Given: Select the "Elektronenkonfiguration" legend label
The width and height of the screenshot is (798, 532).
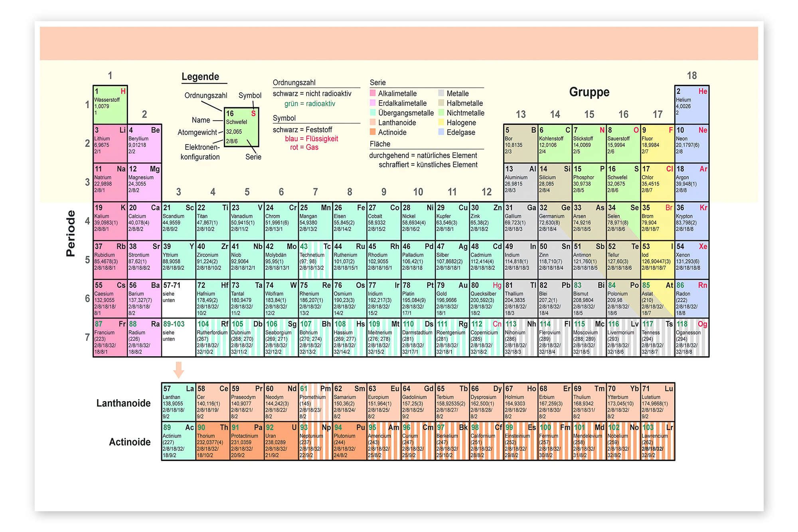Looking at the screenshot, I should 200,152.
